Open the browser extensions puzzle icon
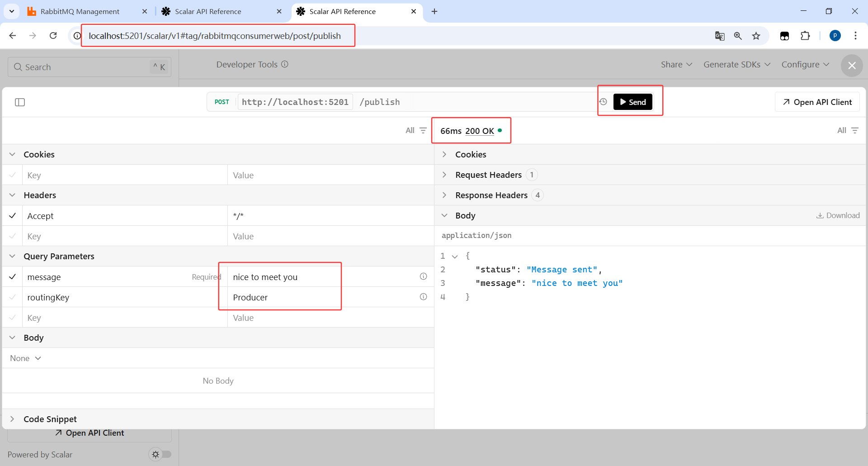The width and height of the screenshot is (868, 466). [805, 36]
